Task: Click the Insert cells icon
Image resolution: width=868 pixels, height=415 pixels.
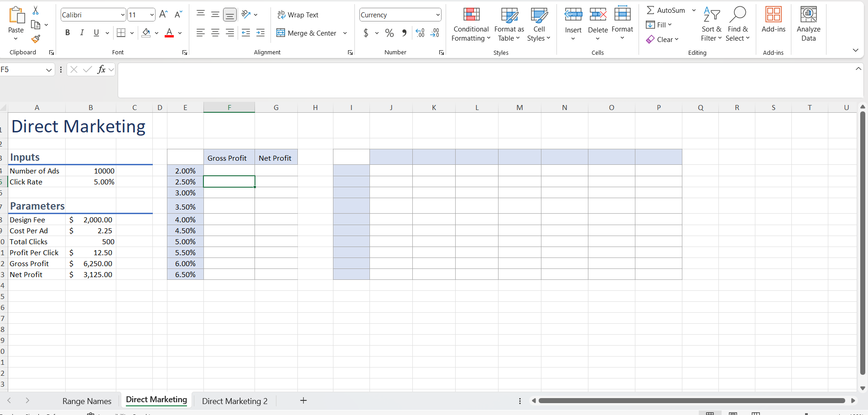Action: click(x=573, y=15)
